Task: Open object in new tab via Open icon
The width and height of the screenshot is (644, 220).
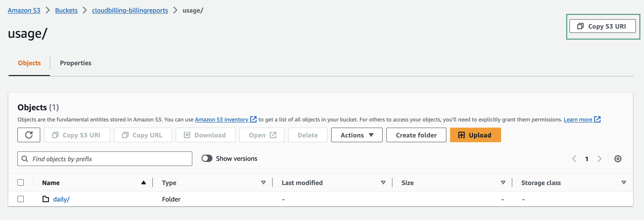Action: tap(273, 135)
